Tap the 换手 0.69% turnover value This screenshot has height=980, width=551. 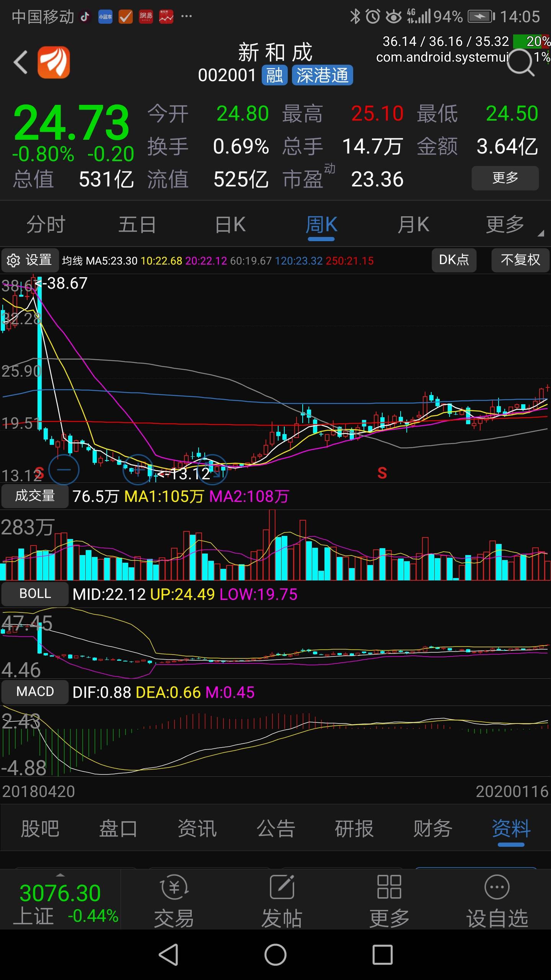pos(241,147)
